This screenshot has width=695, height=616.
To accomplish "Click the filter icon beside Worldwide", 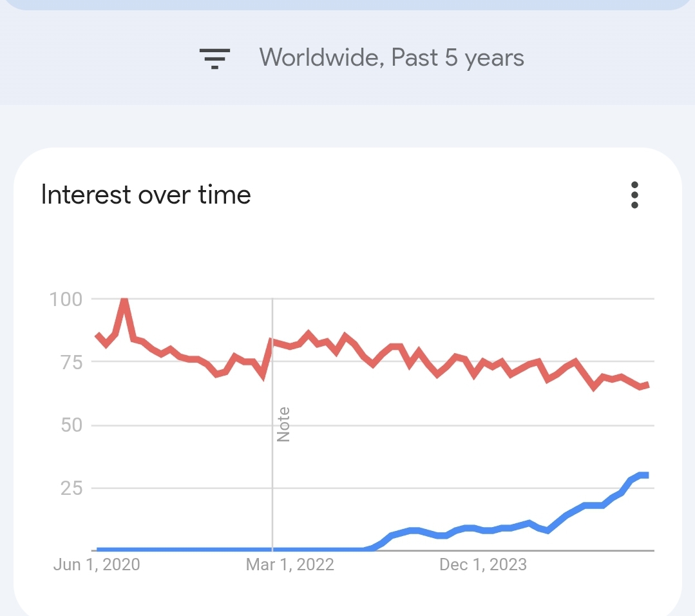I will (x=214, y=58).
